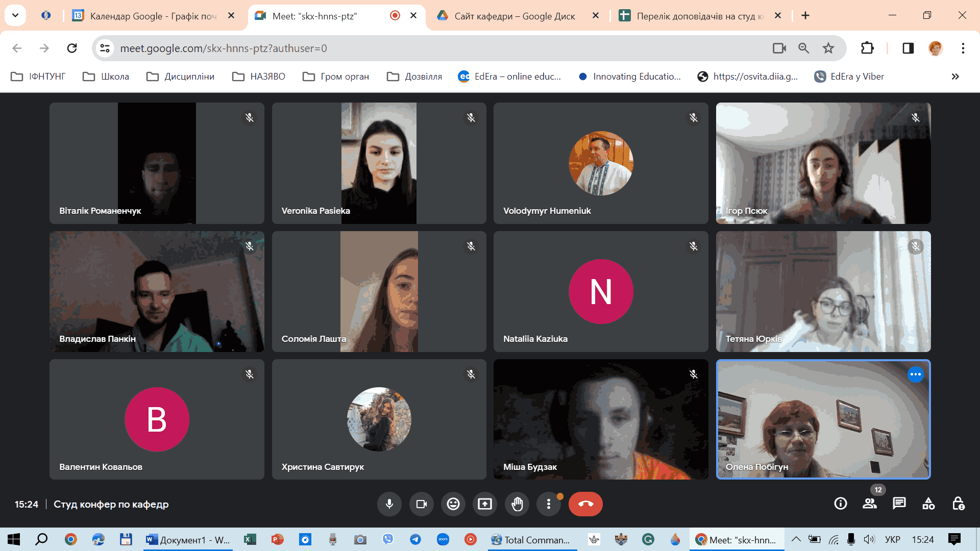Show the participants list

[x=869, y=504]
